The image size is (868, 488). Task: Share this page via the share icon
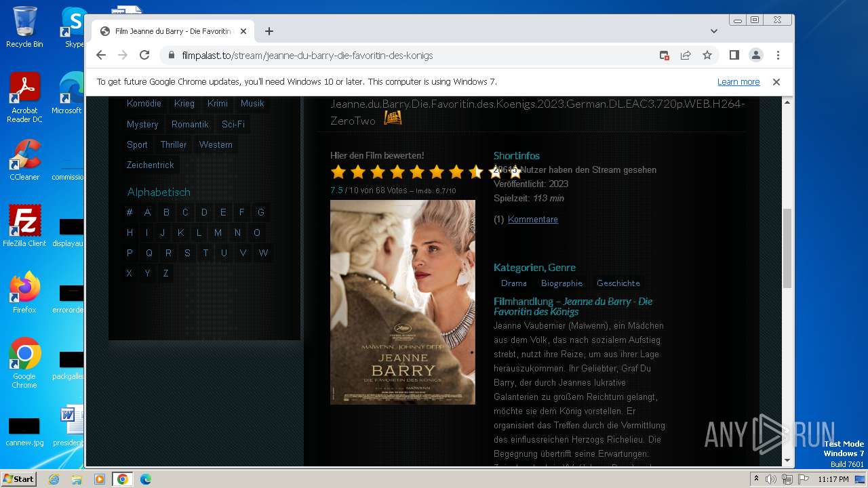pyautogui.click(x=686, y=55)
